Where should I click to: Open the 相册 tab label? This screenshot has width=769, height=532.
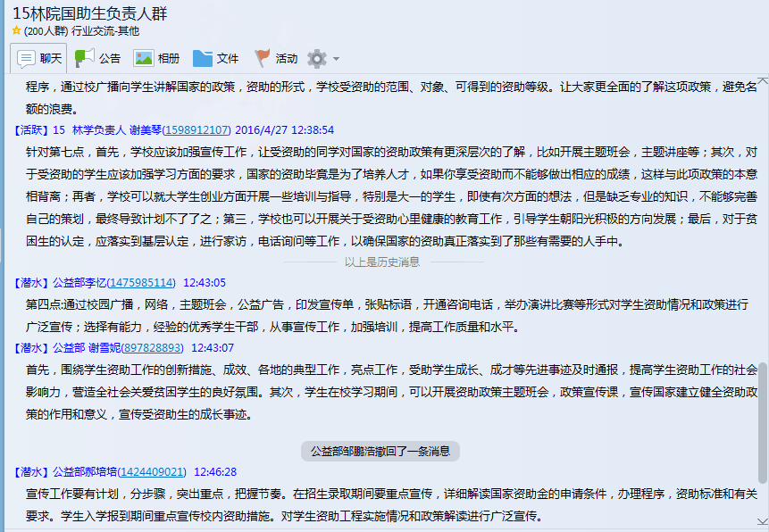tap(169, 59)
